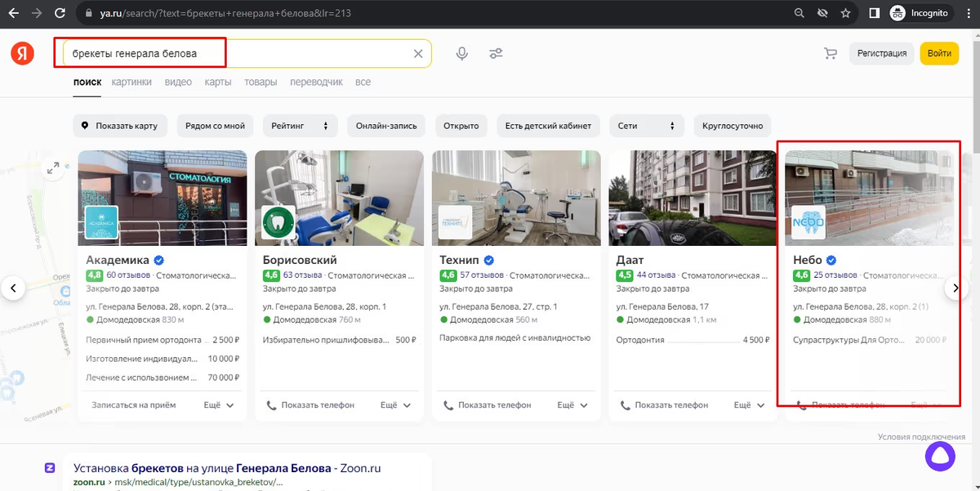This screenshot has height=491, width=980.
Task: Switch to карты tab
Action: 218,83
